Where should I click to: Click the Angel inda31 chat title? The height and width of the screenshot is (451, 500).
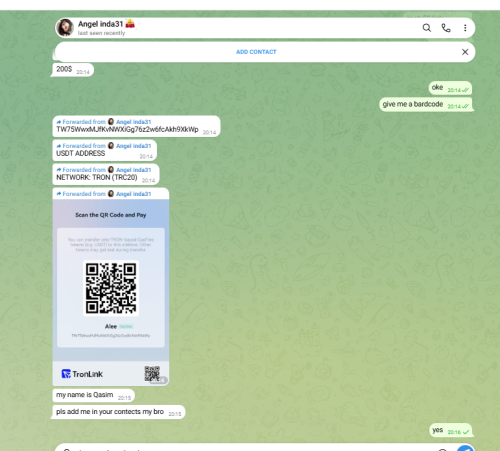(x=101, y=24)
